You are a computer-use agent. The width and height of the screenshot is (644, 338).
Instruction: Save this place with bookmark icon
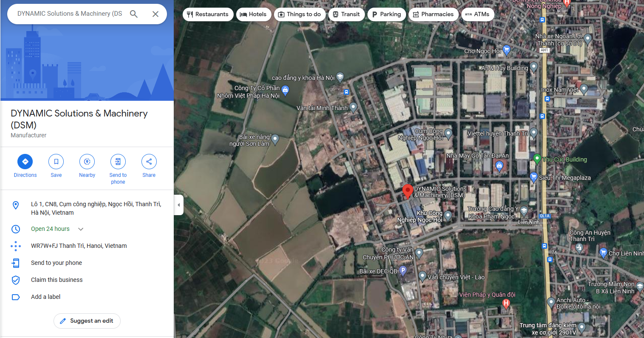56,162
